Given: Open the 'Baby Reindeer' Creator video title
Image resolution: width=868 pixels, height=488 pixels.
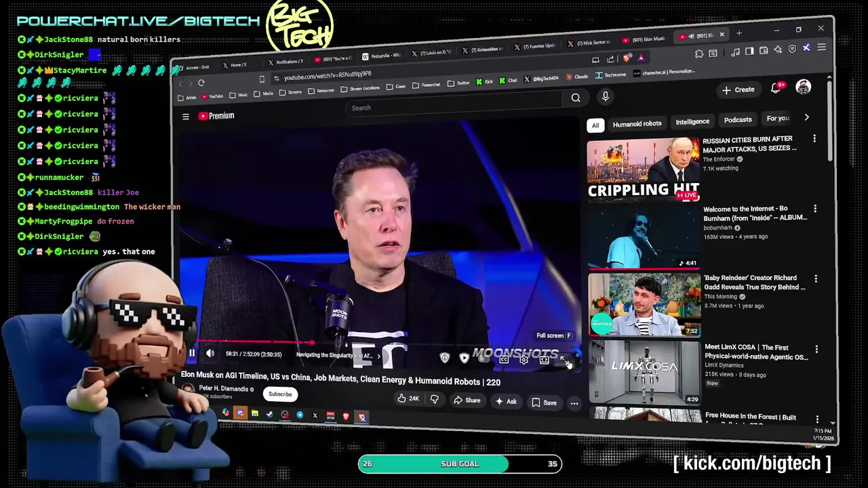Looking at the screenshot, I should pos(754,282).
